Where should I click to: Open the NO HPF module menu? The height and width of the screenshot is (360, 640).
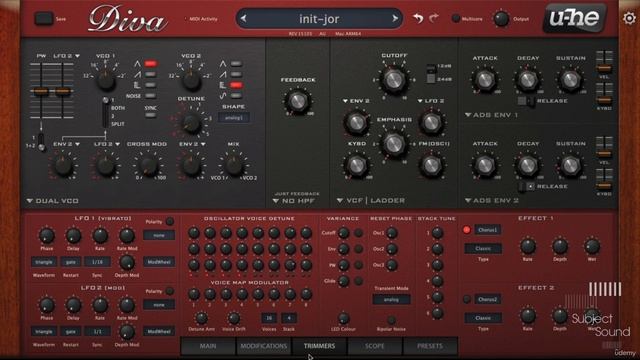[x=293, y=201]
